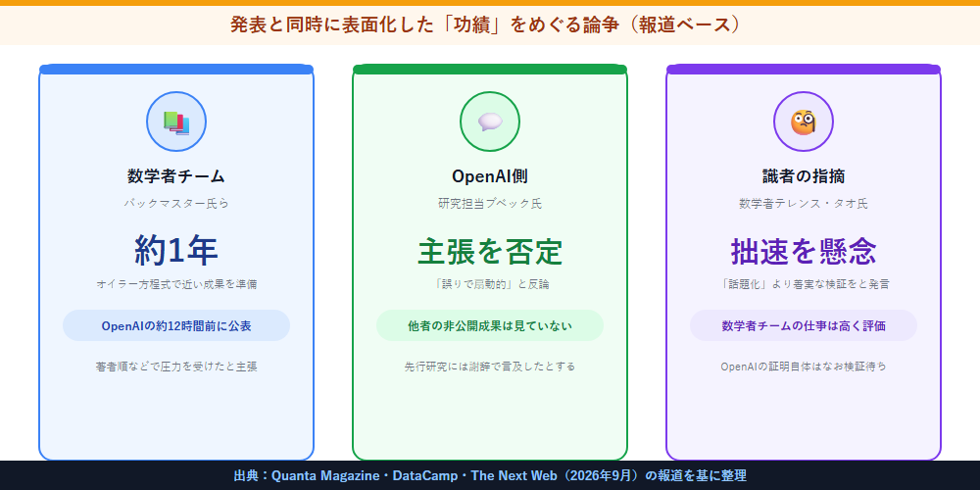Click the large 約1年 figure
Screen dimensions: 980x490
click(176, 251)
